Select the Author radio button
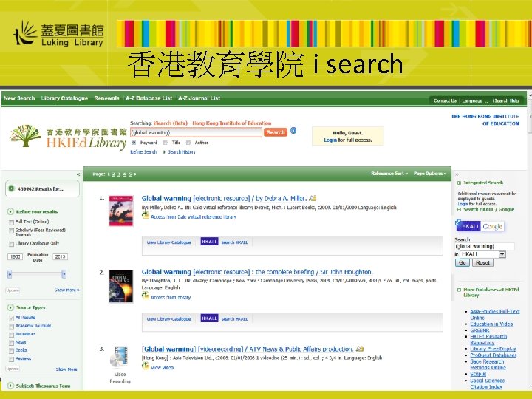This screenshot has width=532, height=399. [x=188, y=143]
